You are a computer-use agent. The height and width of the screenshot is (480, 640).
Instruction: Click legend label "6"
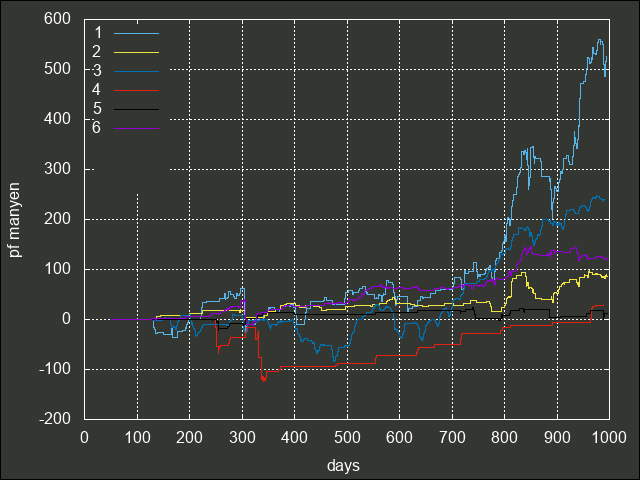pos(96,128)
